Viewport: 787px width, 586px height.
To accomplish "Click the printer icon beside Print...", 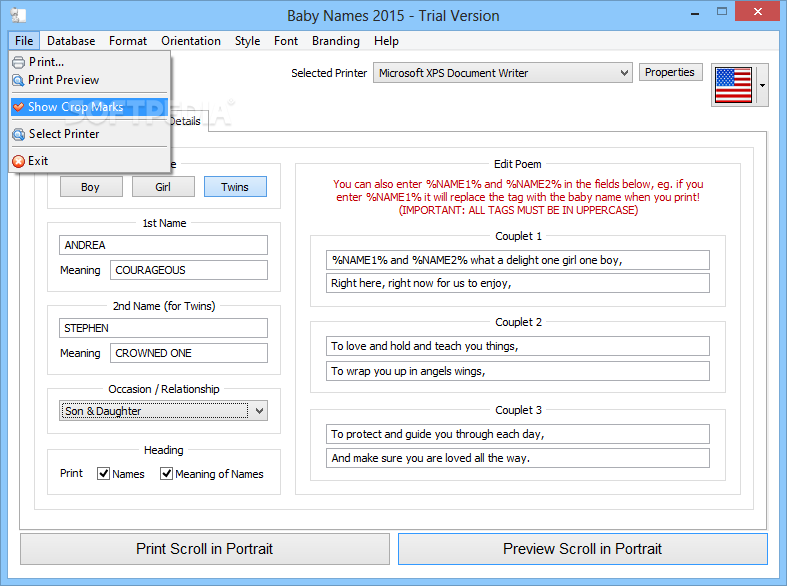I will pos(19,62).
